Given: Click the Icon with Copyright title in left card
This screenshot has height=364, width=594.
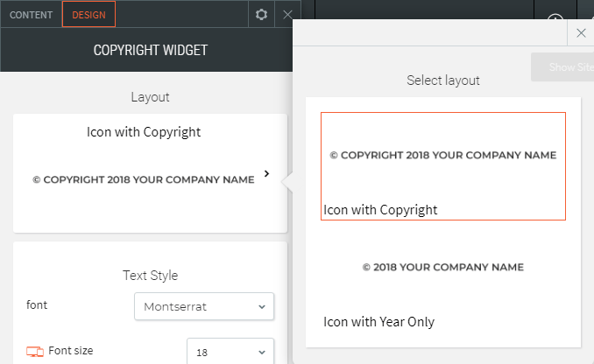Looking at the screenshot, I should tap(144, 132).
